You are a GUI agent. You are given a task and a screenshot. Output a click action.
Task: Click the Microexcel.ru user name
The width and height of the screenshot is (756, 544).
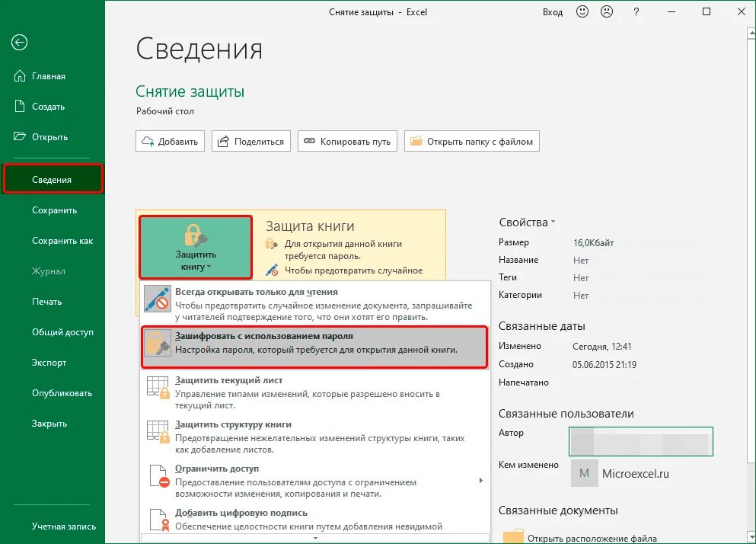pos(636,474)
